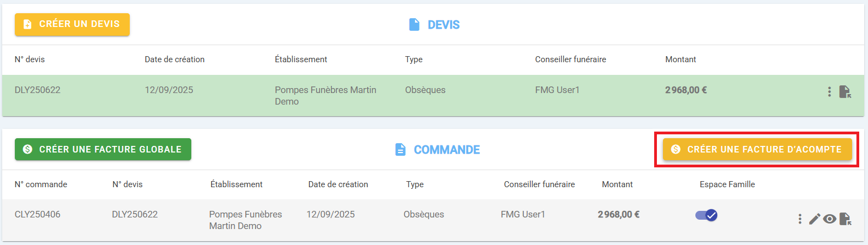Open the document icon on commande CLY250406 row

[845, 220]
